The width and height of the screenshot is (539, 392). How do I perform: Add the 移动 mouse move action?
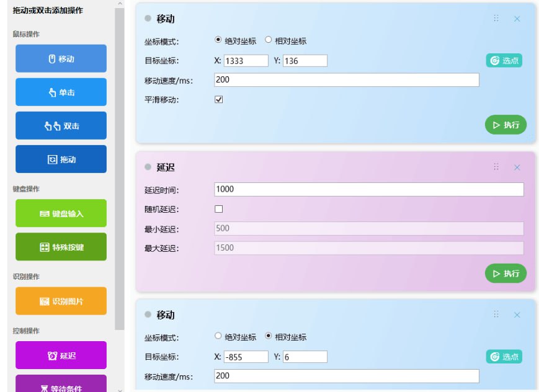point(61,59)
